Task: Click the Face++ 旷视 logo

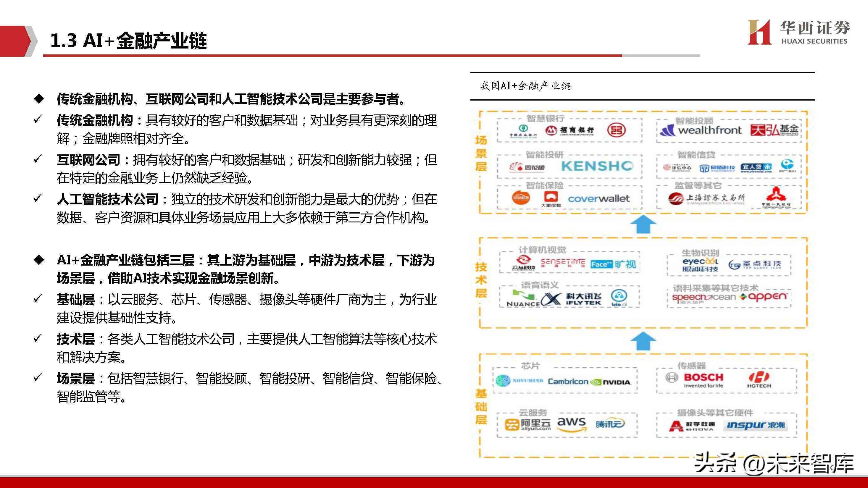Action: click(x=613, y=264)
